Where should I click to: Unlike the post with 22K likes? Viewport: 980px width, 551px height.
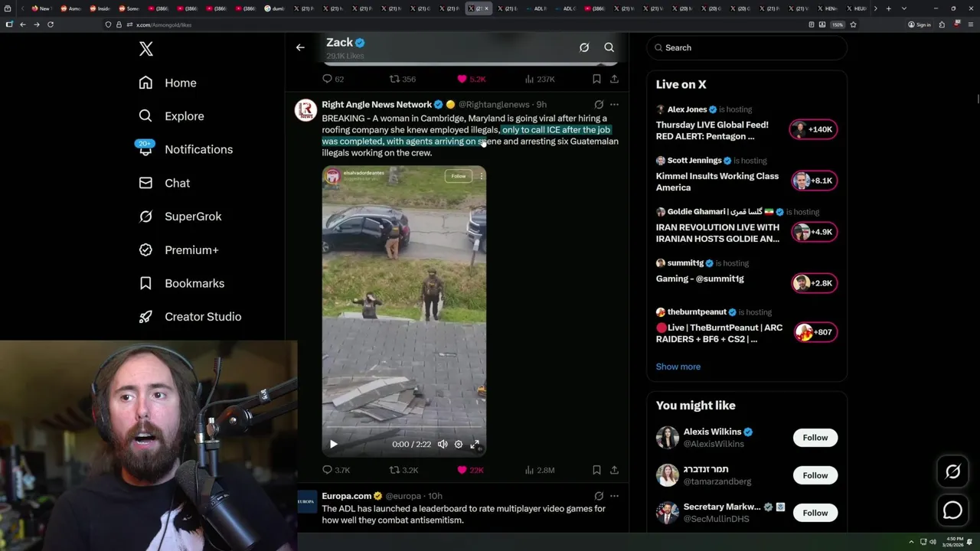[x=470, y=470]
